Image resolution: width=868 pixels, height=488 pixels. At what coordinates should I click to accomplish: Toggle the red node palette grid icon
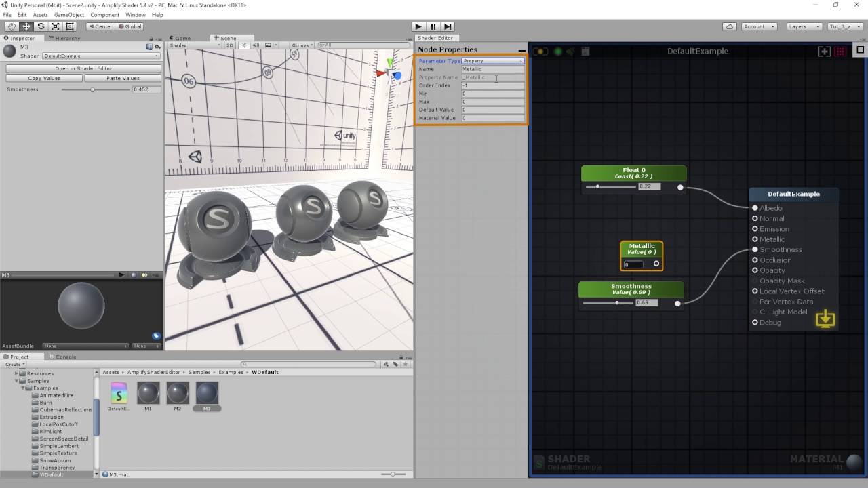(841, 51)
